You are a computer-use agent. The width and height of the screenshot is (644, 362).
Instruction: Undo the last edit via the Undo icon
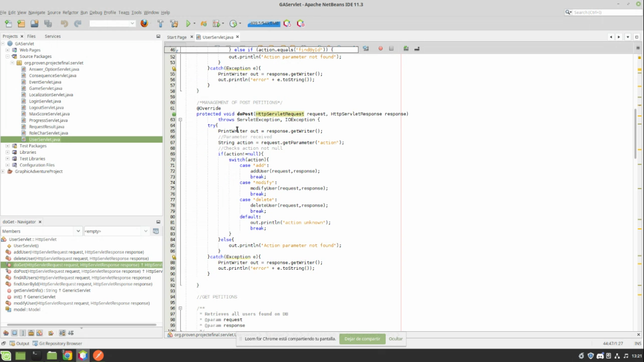click(64, 24)
